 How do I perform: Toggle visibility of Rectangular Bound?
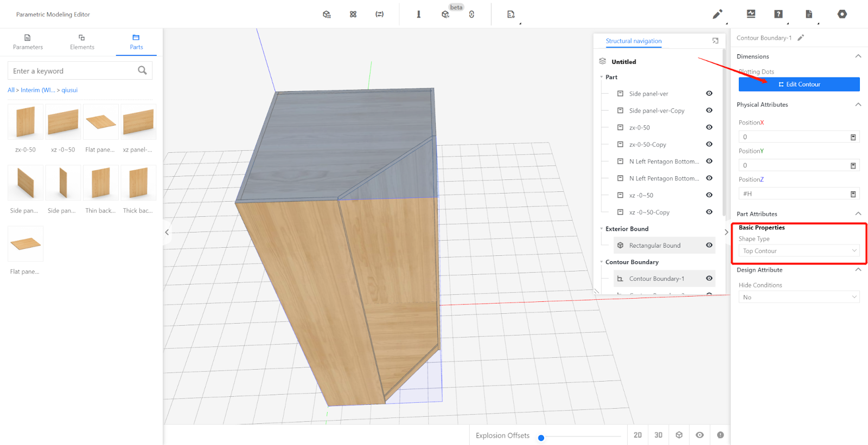[709, 245]
